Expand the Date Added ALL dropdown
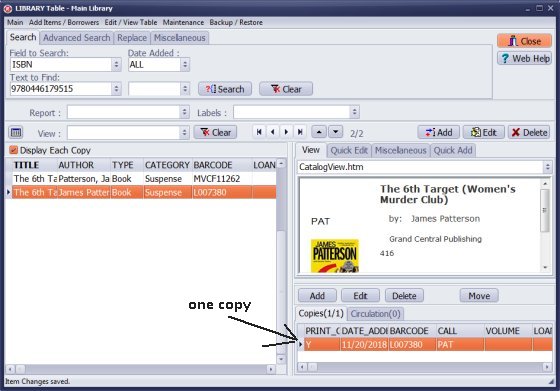The height and width of the screenshot is (391, 560). (185, 65)
